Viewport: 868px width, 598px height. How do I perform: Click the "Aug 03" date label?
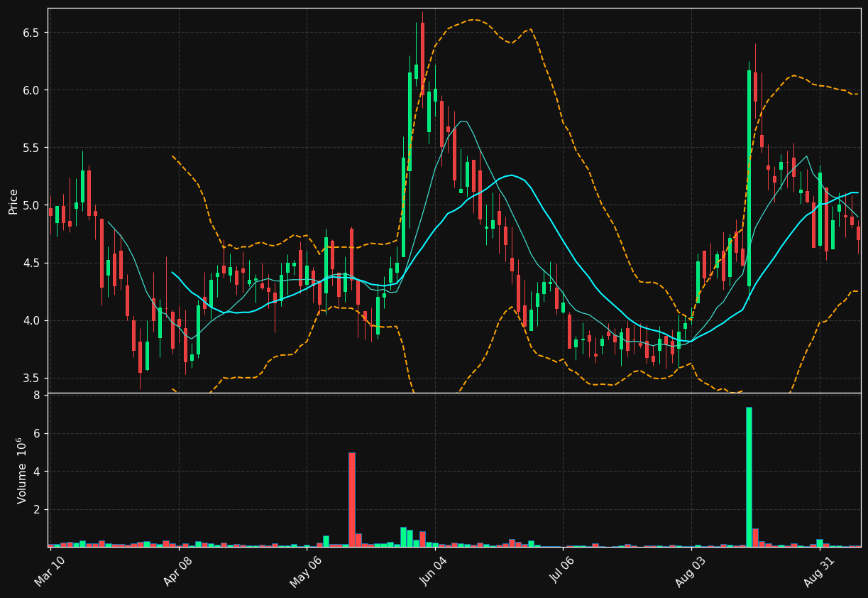(x=691, y=571)
